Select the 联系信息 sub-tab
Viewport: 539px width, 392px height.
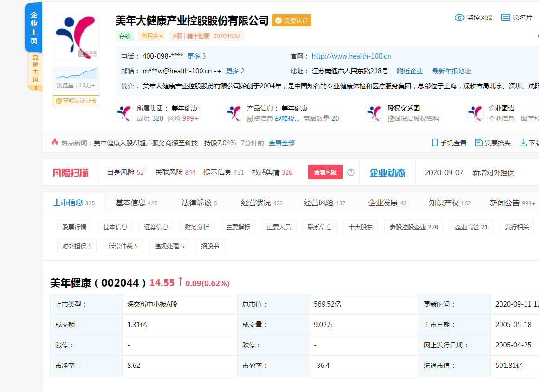point(320,227)
